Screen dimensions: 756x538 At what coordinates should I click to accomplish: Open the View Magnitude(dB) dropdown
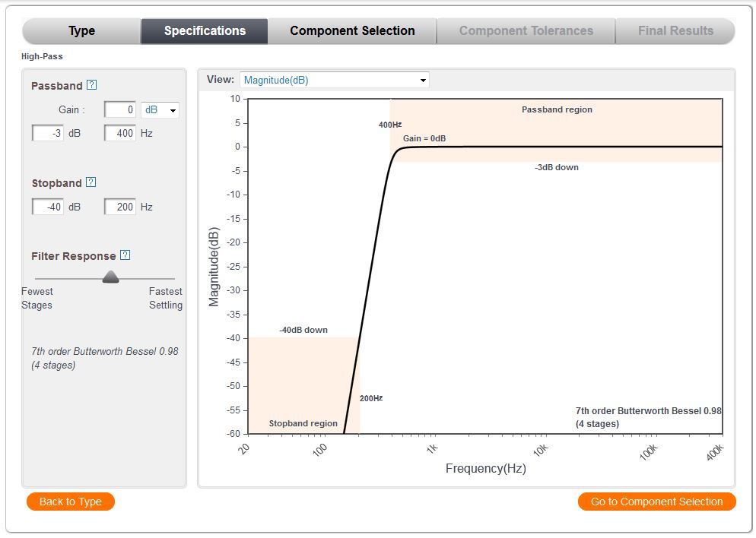pos(335,80)
